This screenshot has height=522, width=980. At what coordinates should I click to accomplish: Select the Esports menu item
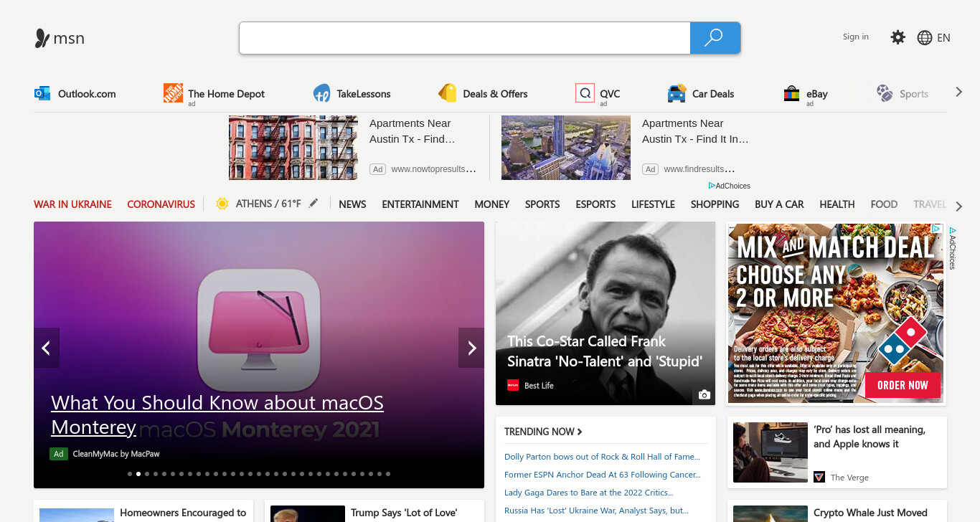click(x=595, y=204)
